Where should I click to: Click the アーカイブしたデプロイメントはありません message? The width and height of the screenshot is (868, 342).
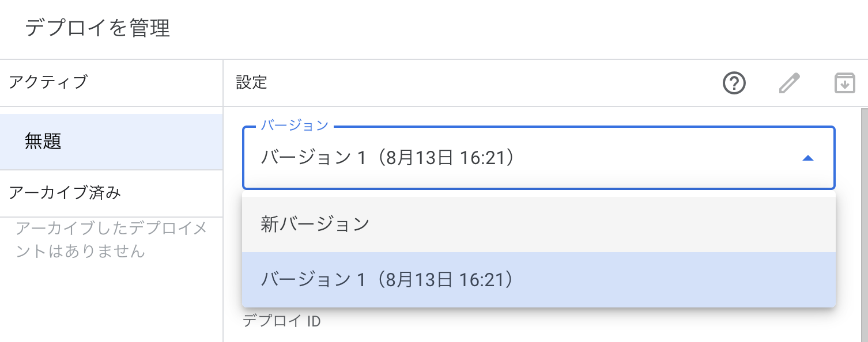(x=111, y=240)
